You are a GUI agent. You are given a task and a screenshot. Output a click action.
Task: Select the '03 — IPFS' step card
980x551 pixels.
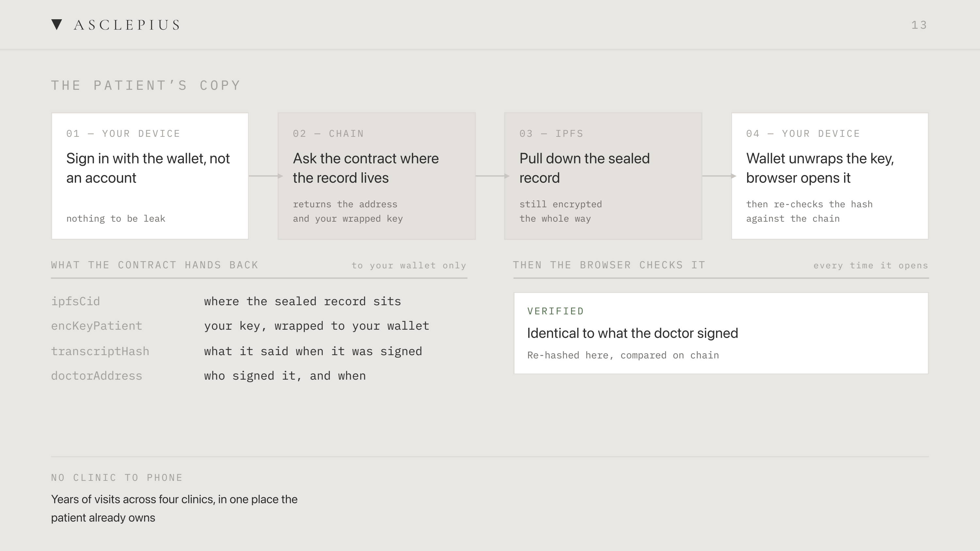pyautogui.click(x=603, y=176)
